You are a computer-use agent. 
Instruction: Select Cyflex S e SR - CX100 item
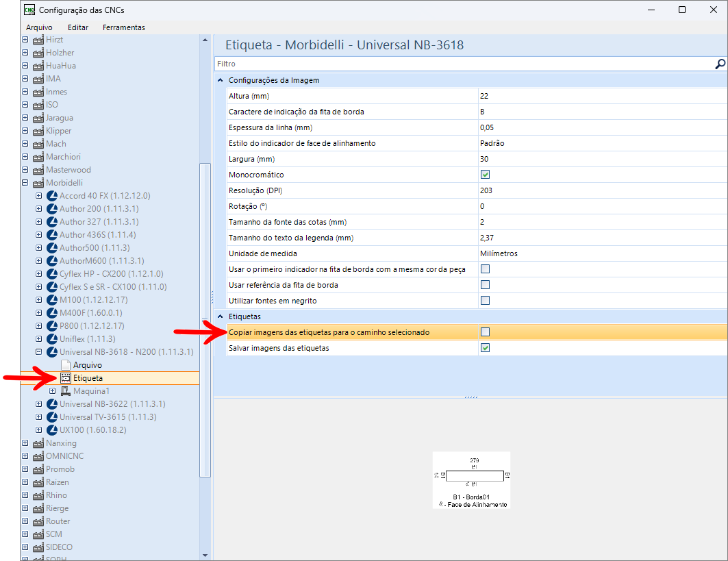click(x=113, y=287)
